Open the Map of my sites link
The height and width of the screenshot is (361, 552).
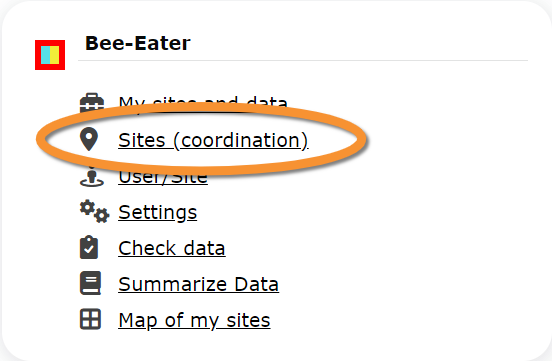coord(194,320)
